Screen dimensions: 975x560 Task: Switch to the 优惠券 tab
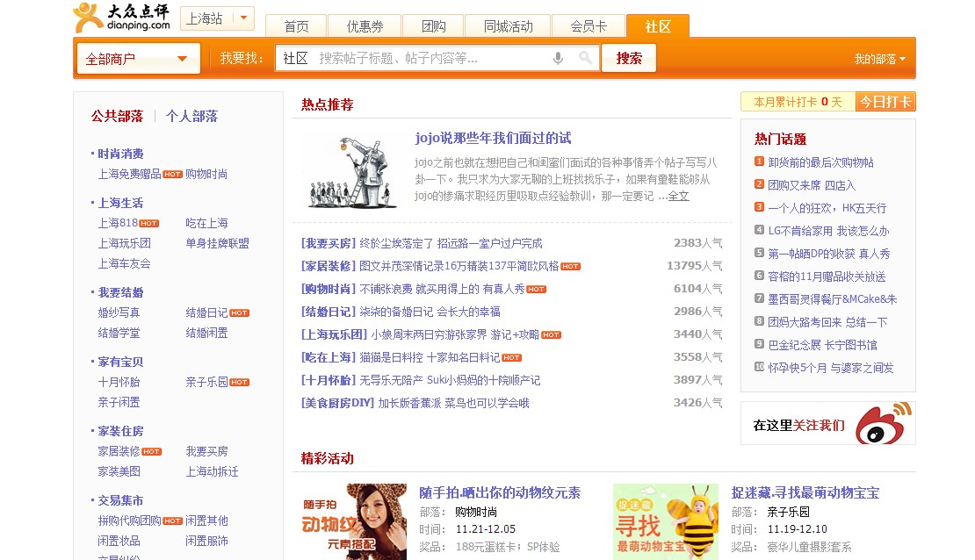click(x=364, y=26)
